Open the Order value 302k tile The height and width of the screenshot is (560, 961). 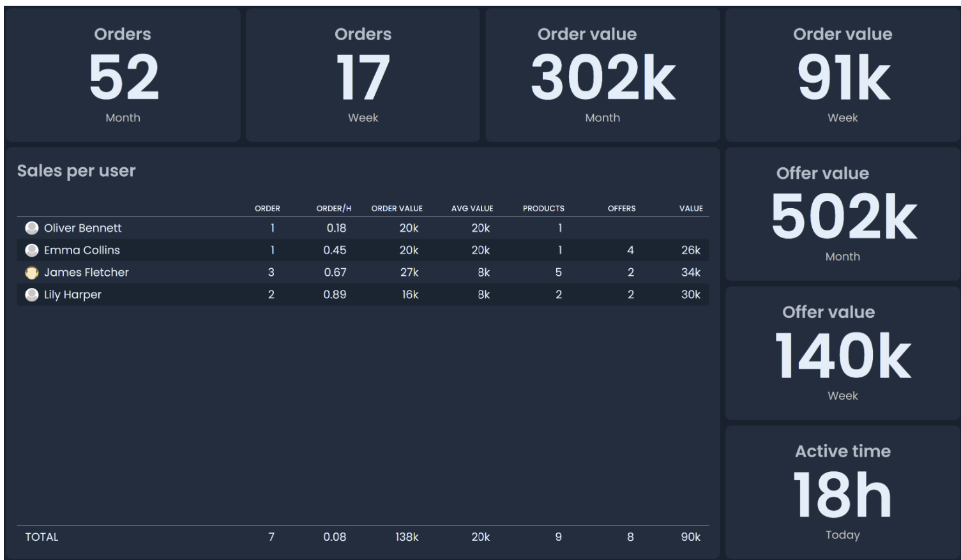pyautogui.click(x=602, y=75)
